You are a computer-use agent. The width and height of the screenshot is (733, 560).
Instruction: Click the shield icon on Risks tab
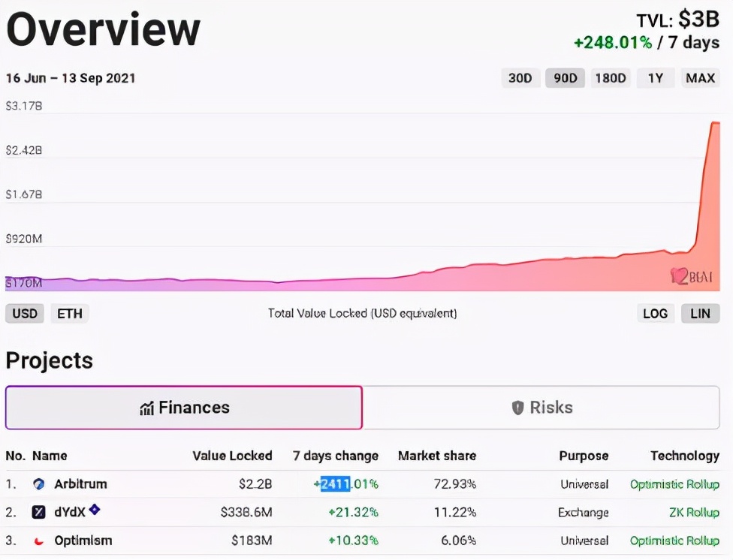coord(517,408)
